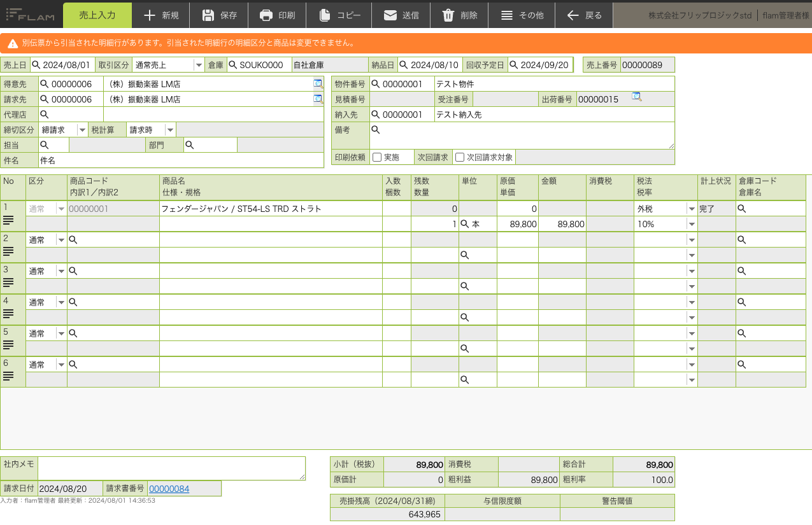Open 納入先 search magnifier icon

click(x=375, y=115)
